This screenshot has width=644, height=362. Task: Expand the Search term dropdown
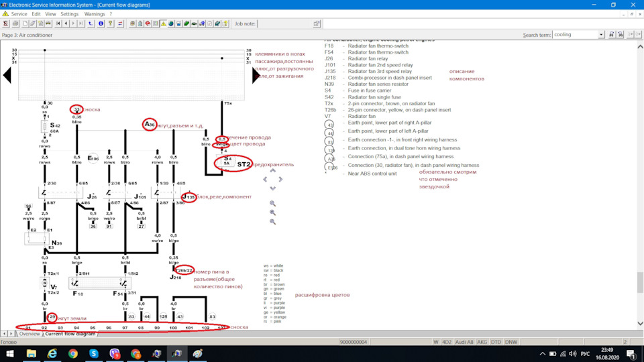(601, 35)
